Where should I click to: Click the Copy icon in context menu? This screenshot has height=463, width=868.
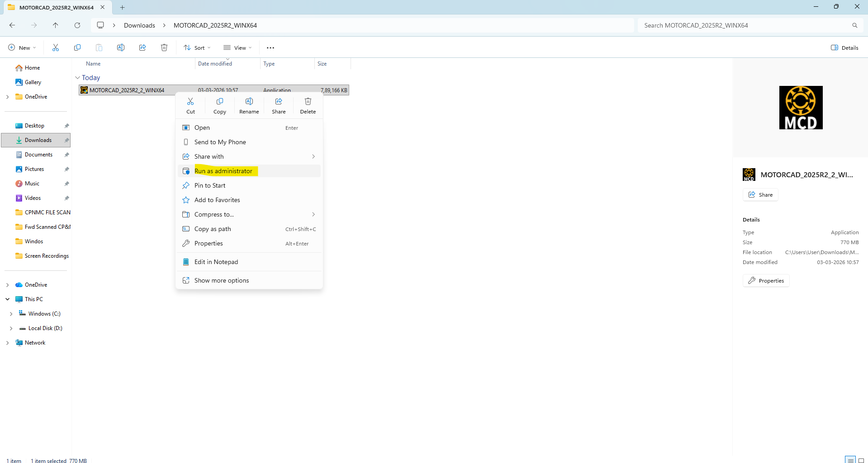click(x=219, y=105)
